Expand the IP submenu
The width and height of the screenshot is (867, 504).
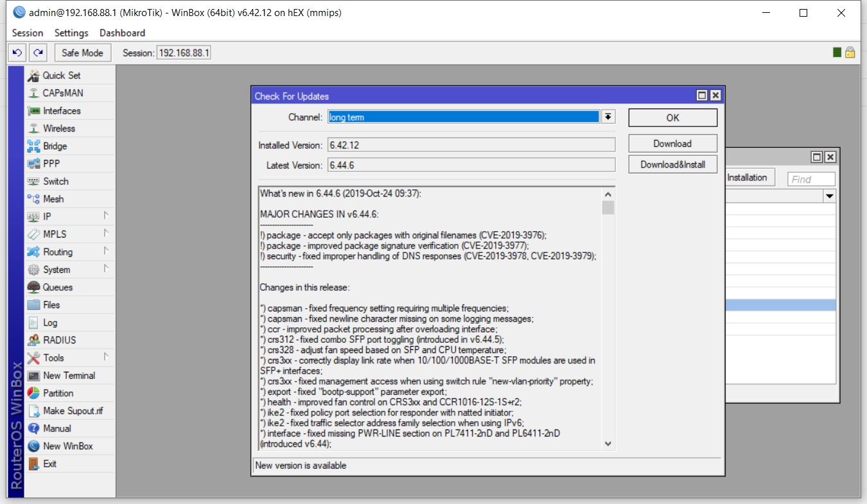(x=69, y=216)
